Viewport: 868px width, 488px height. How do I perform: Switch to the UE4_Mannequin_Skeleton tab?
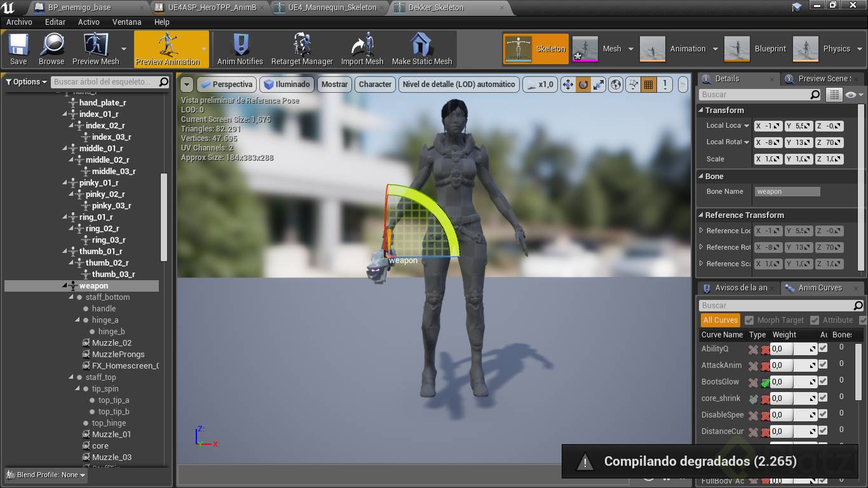333,8
